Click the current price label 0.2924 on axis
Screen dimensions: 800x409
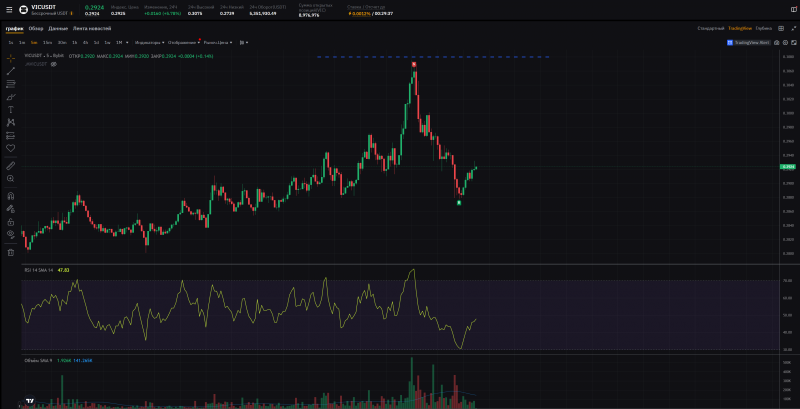[788, 167]
